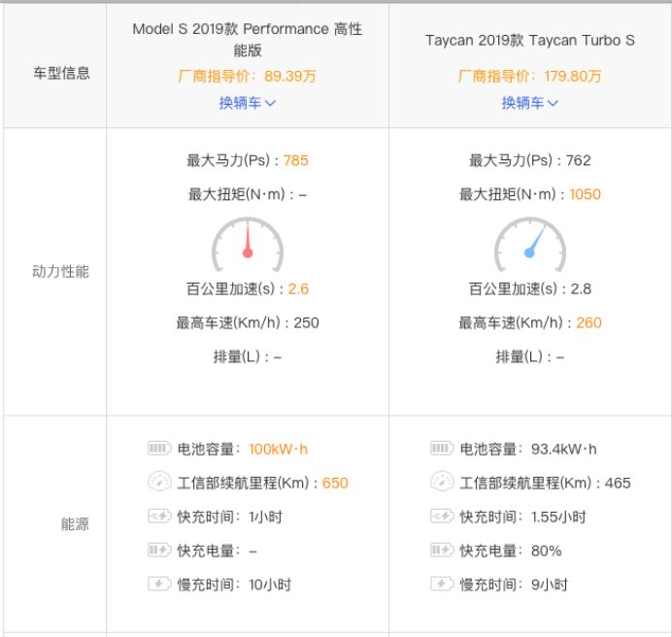Click Taycan 最大马力 762 value

(578, 161)
